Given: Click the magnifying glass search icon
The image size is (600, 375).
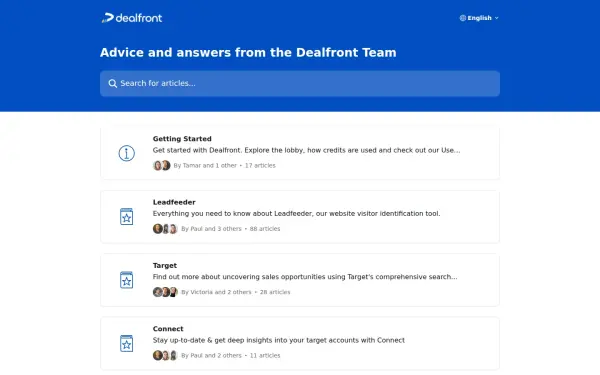Looking at the screenshot, I should tap(112, 83).
